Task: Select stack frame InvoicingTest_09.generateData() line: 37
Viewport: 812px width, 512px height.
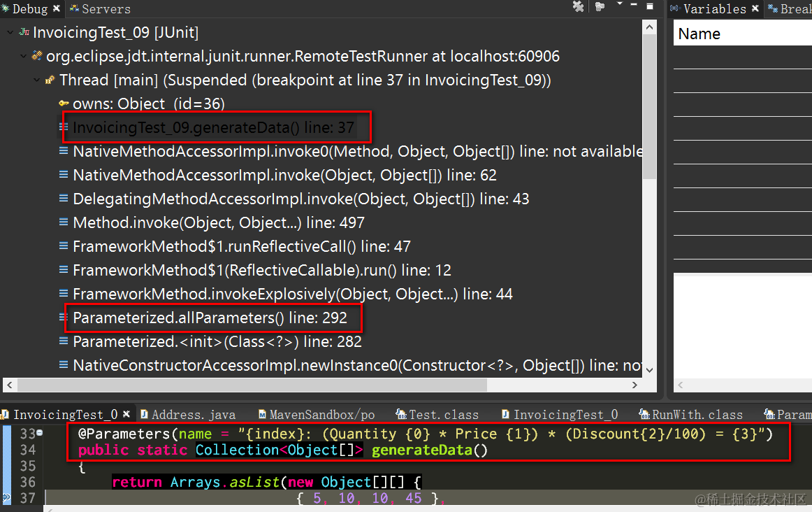Action: coord(213,127)
